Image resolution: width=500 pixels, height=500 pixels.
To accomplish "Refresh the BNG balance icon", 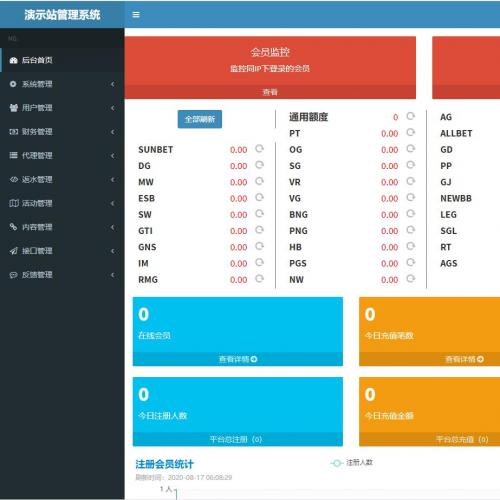I will [411, 214].
